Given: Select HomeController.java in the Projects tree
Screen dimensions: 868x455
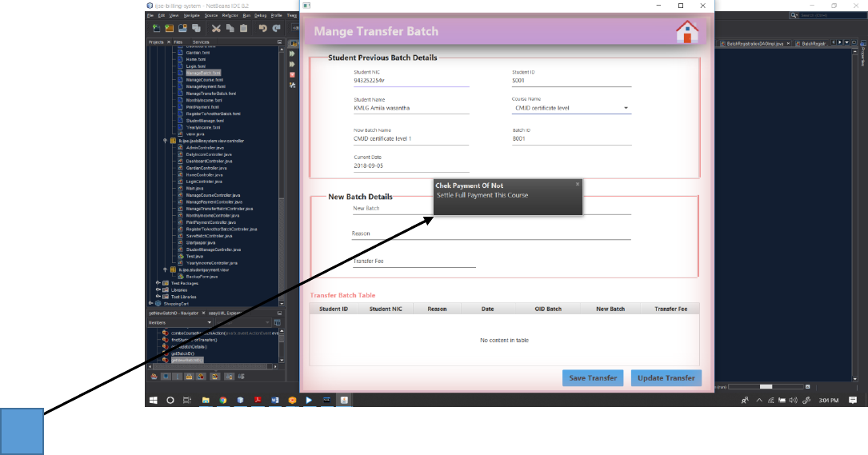Looking at the screenshot, I should 204,175.
